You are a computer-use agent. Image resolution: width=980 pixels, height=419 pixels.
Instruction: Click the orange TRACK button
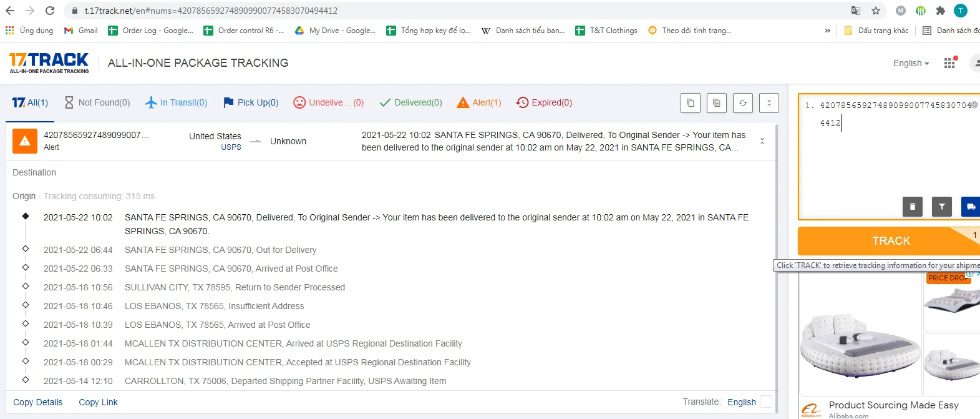click(x=889, y=241)
